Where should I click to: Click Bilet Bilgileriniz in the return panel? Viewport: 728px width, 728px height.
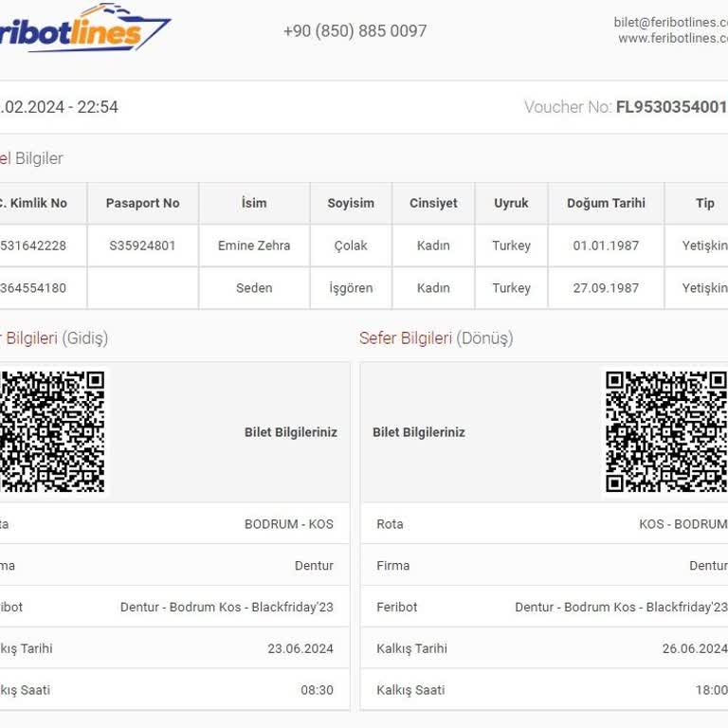click(x=419, y=432)
